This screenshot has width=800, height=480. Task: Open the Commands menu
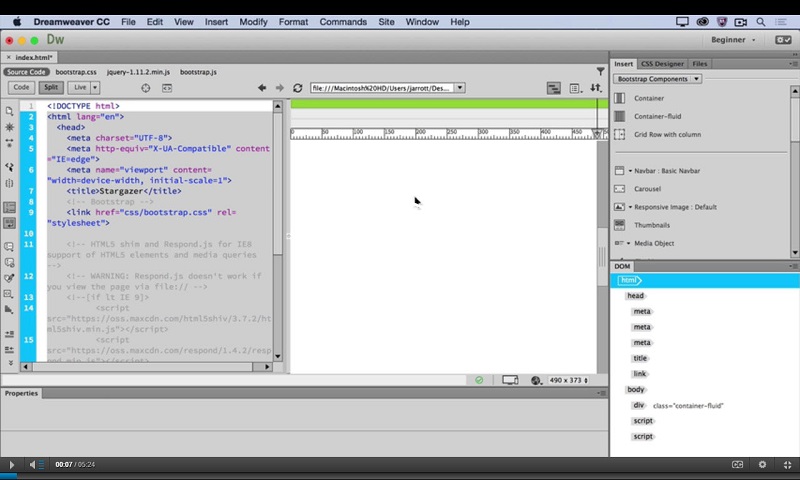click(343, 21)
